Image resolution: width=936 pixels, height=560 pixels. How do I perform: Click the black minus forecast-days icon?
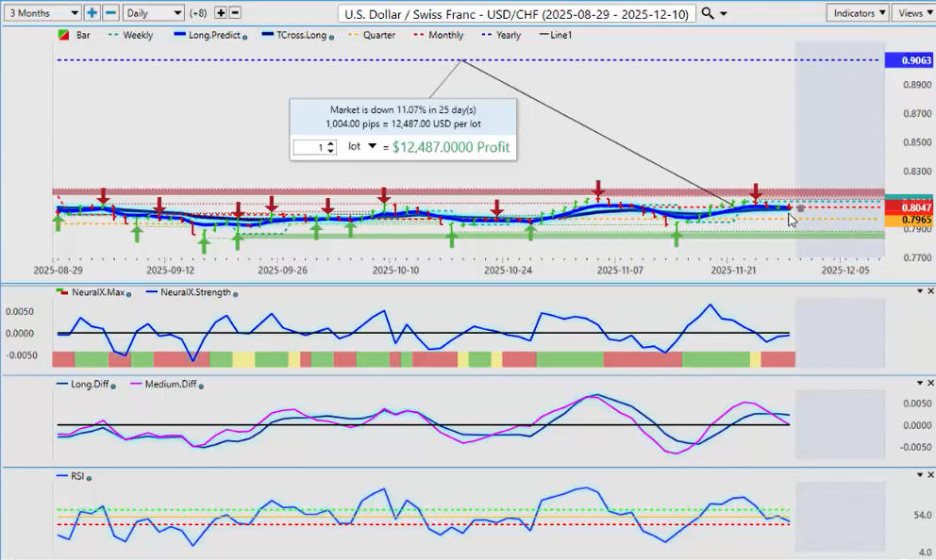pos(235,13)
